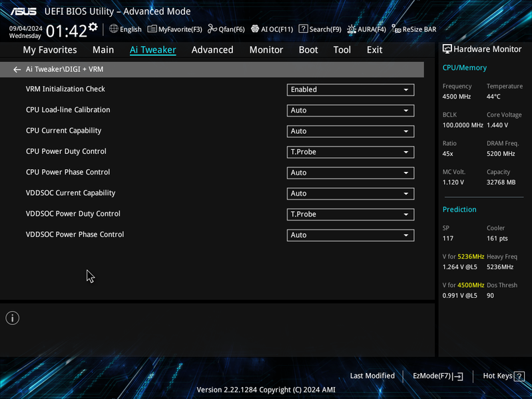532x399 pixels.
Task: Open the Advanced tab
Action: coord(212,50)
